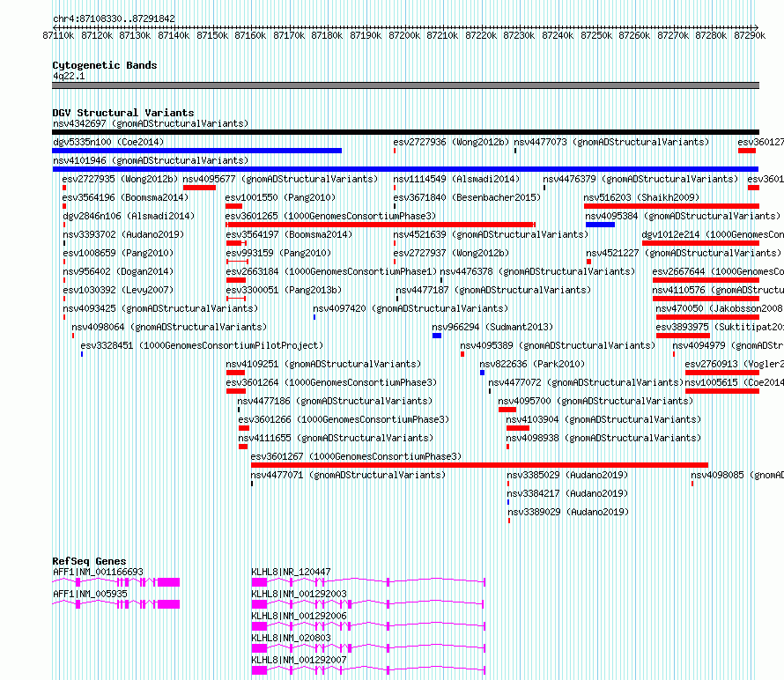Click the Cytogenetic Bands track title
This screenshot has width=784, height=680.
click(105, 65)
